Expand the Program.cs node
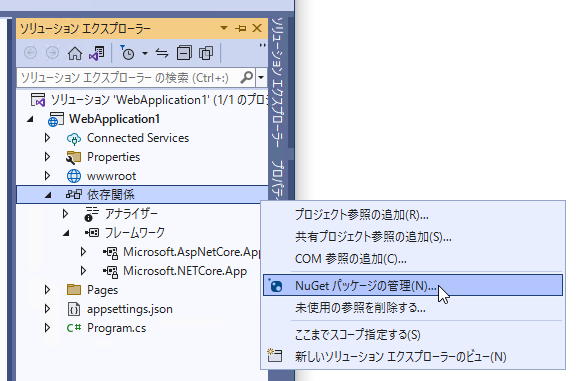 coord(47,328)
